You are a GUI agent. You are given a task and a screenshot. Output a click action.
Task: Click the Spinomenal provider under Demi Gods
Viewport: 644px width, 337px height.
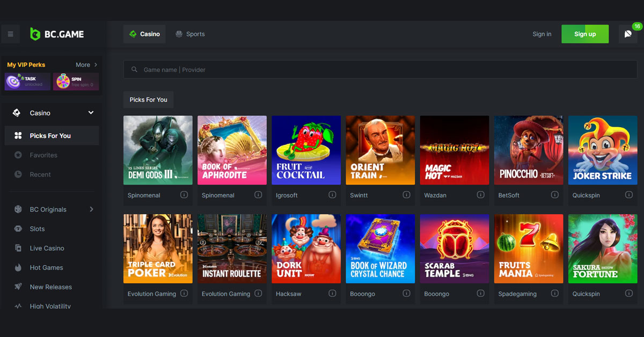144,195
